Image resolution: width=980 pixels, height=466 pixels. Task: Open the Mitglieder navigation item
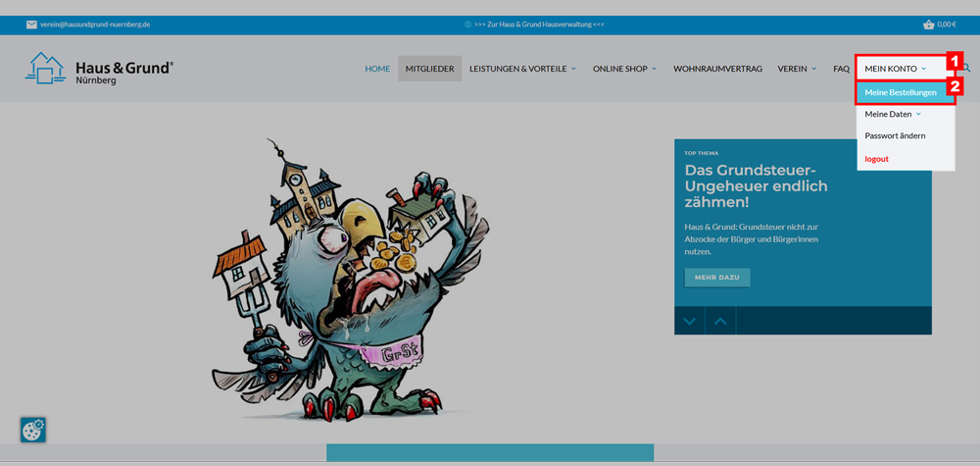[429, 69]
